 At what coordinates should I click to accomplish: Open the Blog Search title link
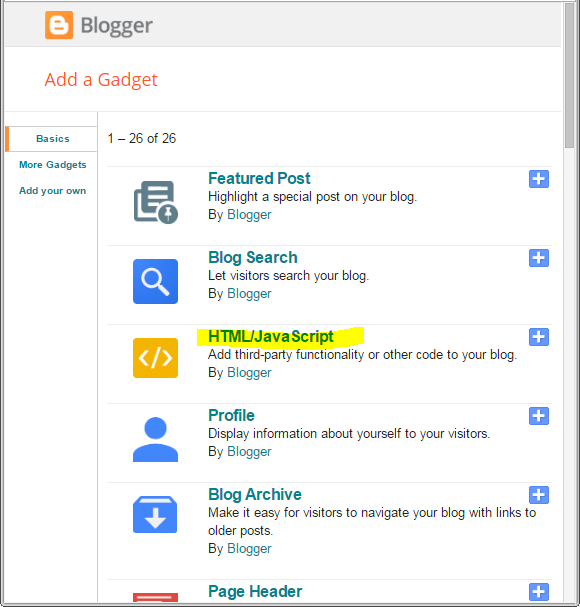[253, 258]
